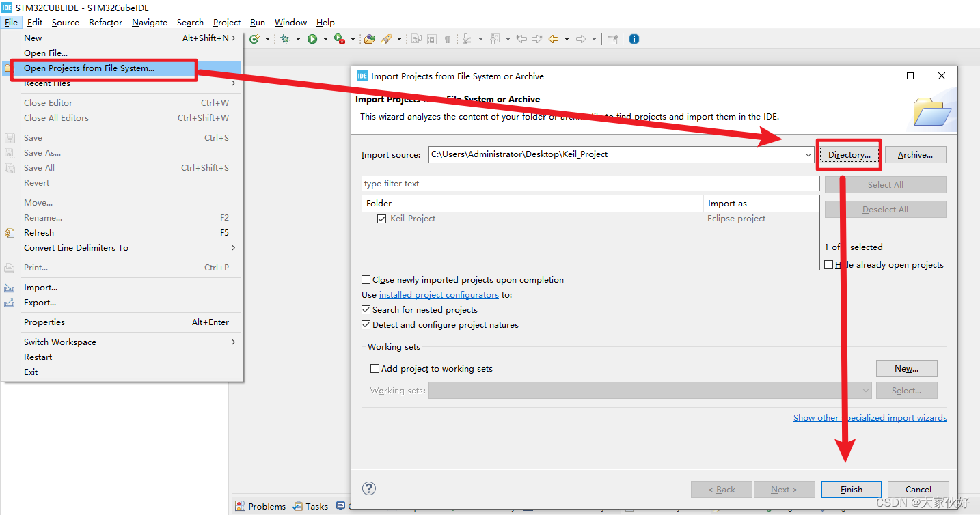Select Open File... in File menu
The height and width of the screenshot is (515, 980).
[x=122, y=53]
